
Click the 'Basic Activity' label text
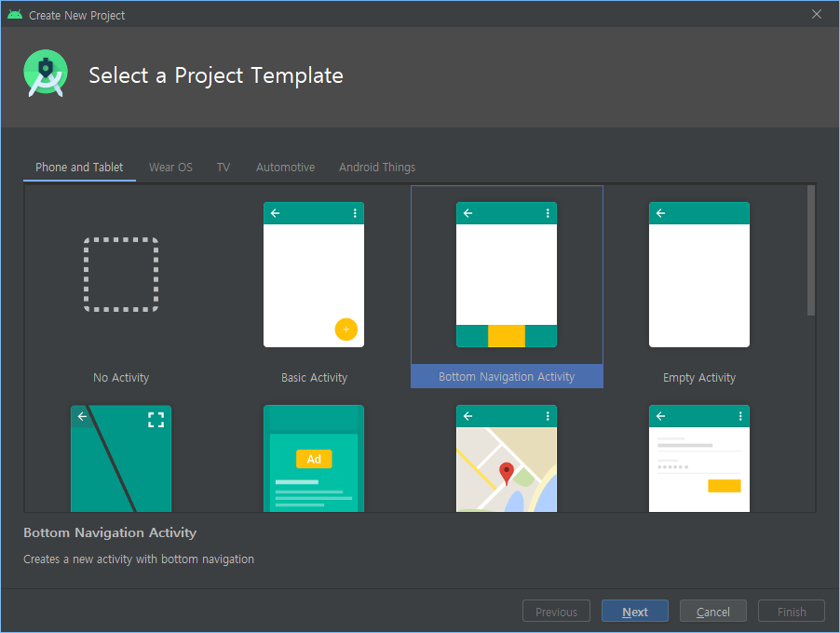(x=315, y=378)
